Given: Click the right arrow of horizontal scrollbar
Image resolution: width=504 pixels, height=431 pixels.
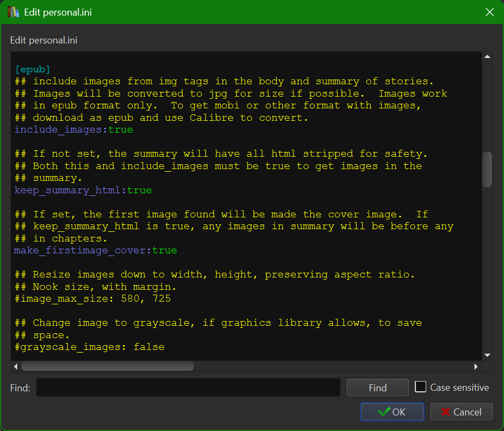Looking at the screenshot, I should pos(476,366).
